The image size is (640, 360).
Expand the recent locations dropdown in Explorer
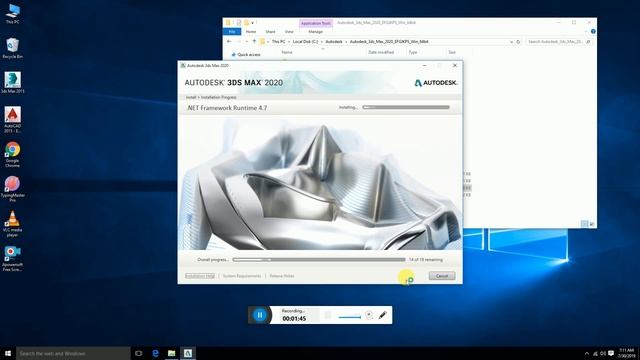pos(247,42)
